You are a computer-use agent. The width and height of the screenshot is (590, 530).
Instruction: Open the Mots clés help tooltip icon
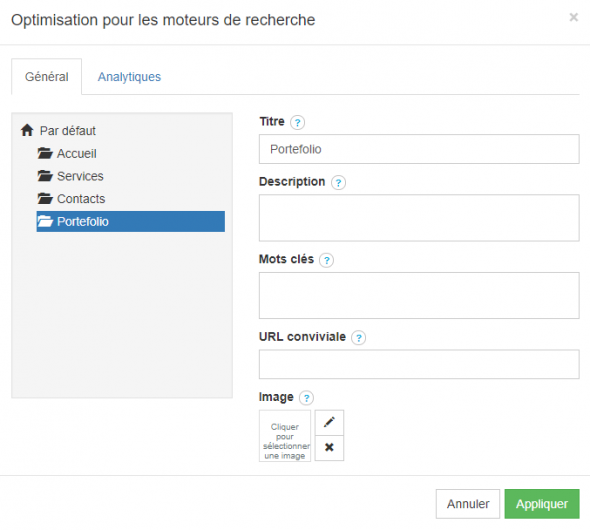(326, 260)
